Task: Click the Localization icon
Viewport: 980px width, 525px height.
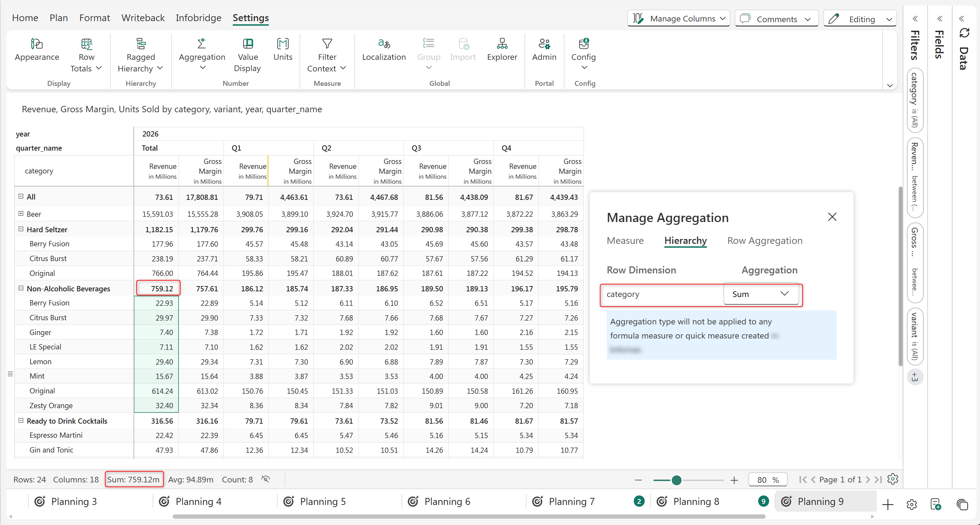Action: (383, 44)
